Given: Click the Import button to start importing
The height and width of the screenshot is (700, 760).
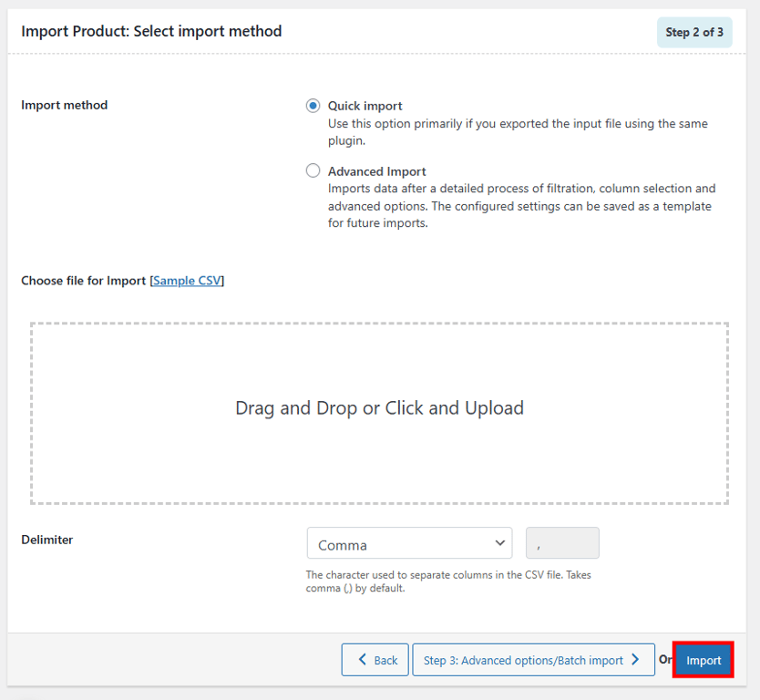Looking at the screenshot, I should point(703,659).
